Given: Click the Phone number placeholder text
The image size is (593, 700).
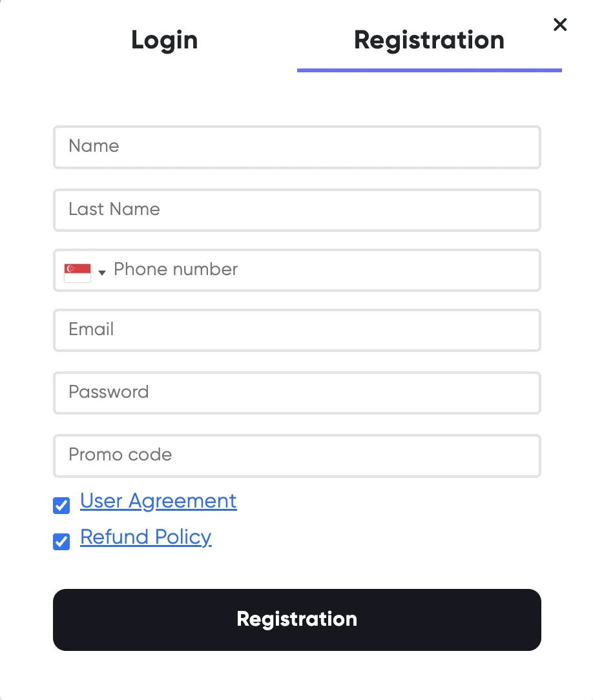Looking at the screenshot, I should tap(176, 270).
